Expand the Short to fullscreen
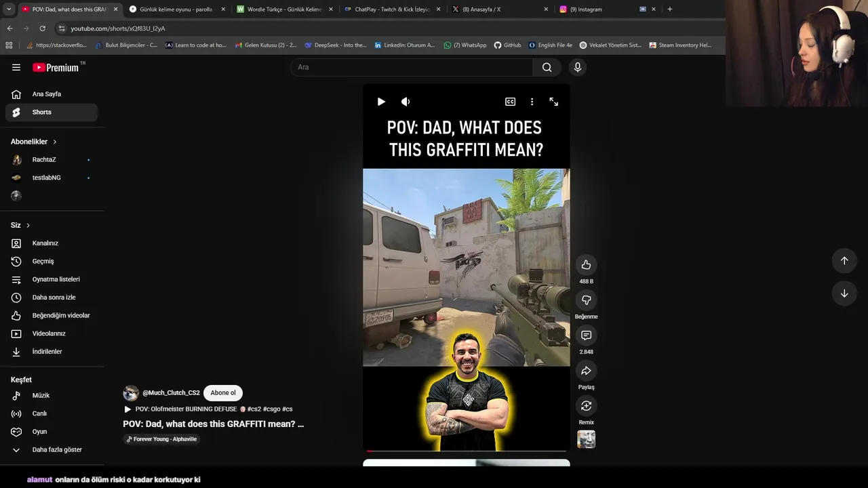The image size is (868, 488). tap(554, 102)
